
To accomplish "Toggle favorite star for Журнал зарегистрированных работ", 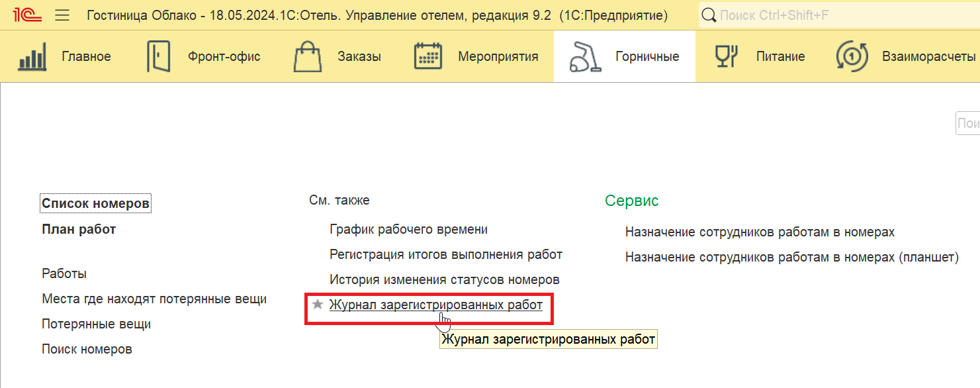I will point(318,305).
